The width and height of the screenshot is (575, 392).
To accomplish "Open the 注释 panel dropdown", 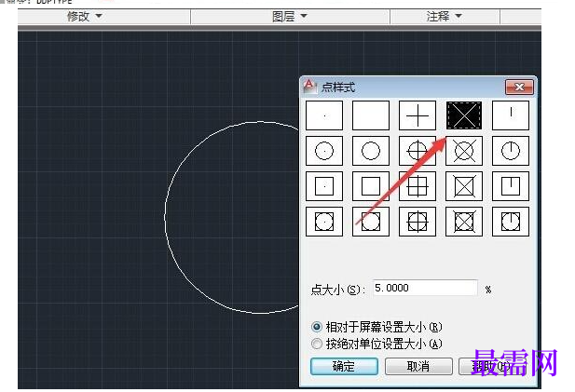I will [445, 17].
